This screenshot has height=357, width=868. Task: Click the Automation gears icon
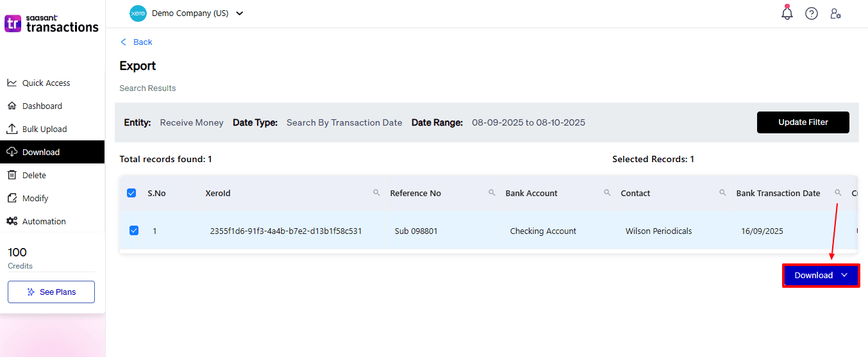coord(12,221)
